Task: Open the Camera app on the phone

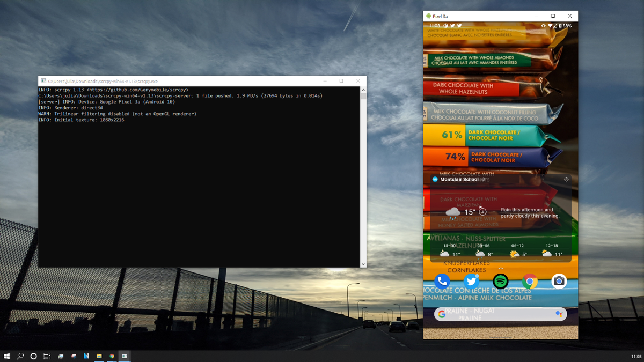Action: click(x=559, y=281)
